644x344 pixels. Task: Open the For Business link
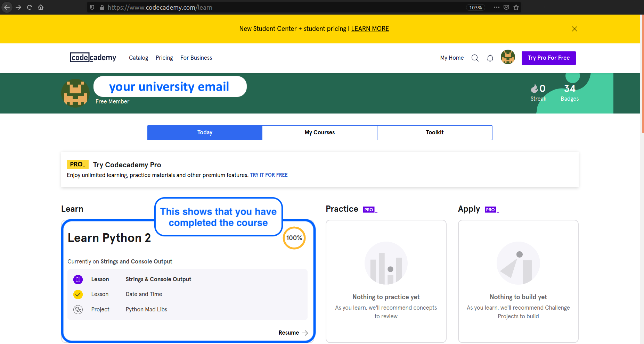(196, 58)
